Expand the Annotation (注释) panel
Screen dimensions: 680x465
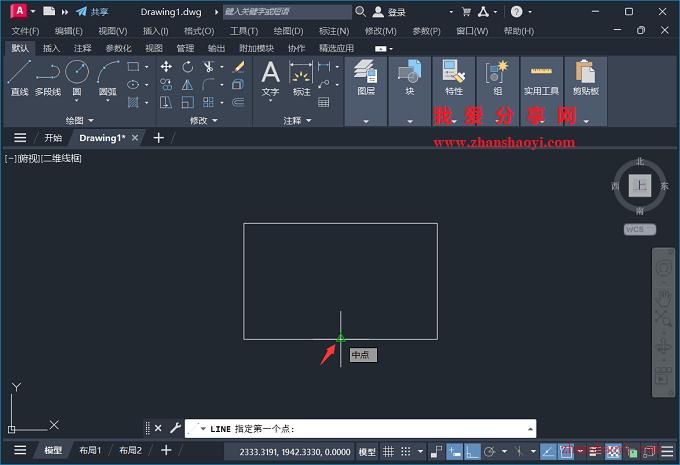tap(297, 120)
